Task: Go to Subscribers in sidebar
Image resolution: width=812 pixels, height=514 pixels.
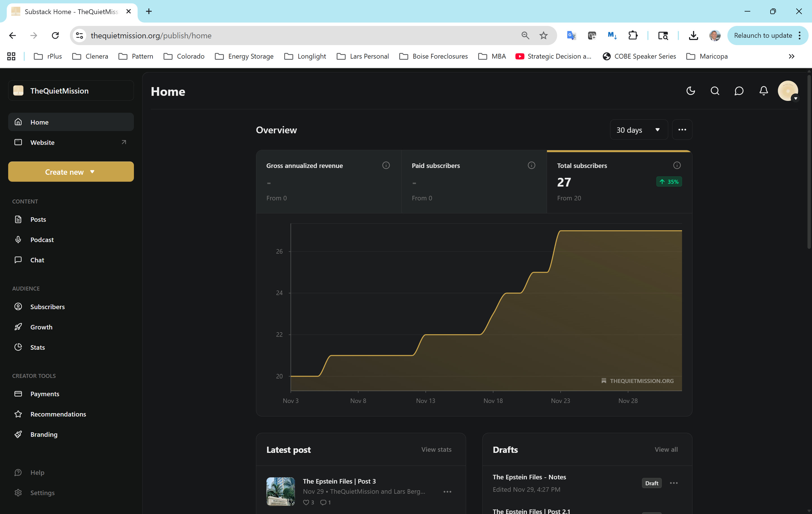Action: click(x=47, y=307)
